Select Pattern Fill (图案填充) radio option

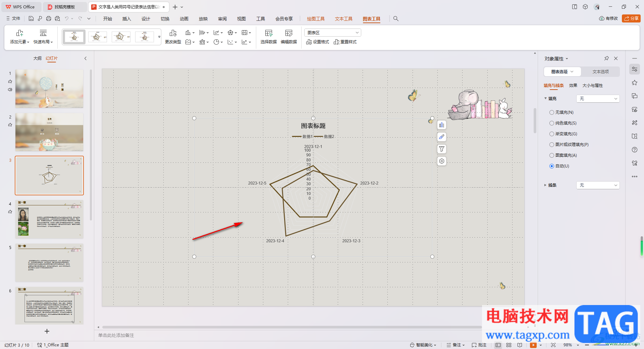pyautogui.click(x=563, y=155)
